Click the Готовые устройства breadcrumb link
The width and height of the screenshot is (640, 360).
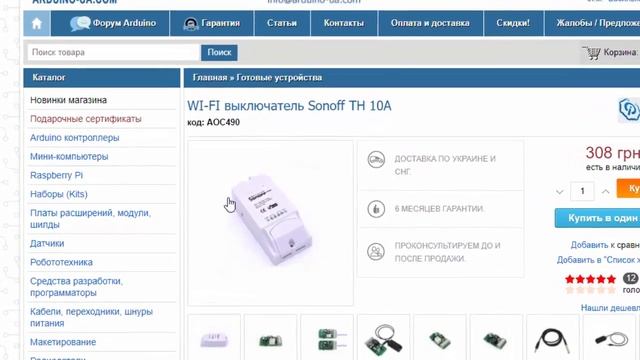(x=279, y=78)
